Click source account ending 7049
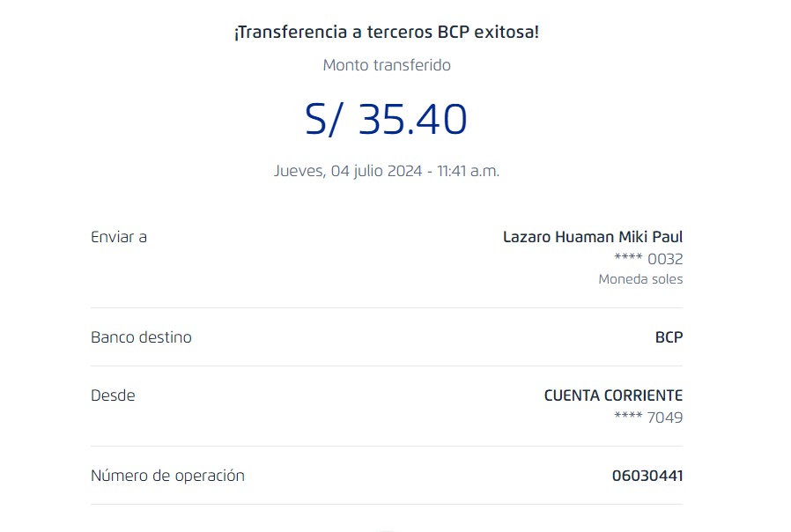 pos(647,417)
